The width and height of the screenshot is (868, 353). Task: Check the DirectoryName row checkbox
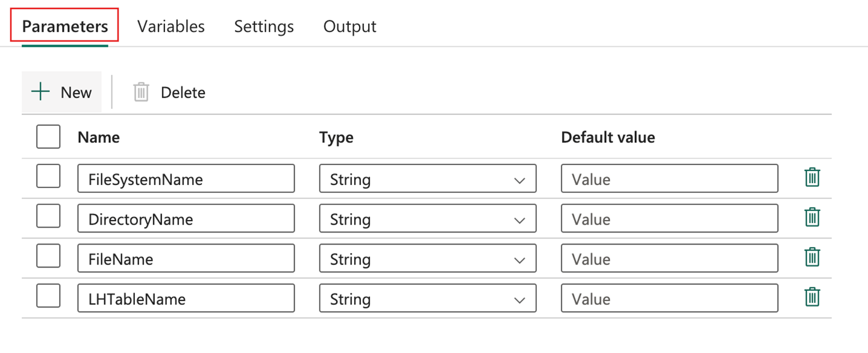coord(48,217)
